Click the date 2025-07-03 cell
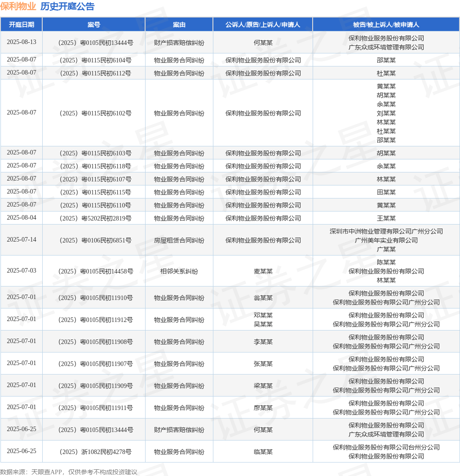Image resolution: width=460 pixels, height=476 pixels. pos(22,270)
